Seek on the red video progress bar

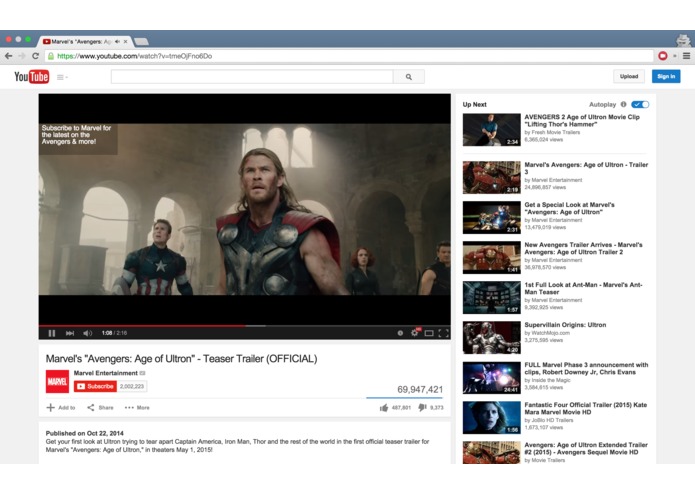pyautogui.click(x=142, y=326)
